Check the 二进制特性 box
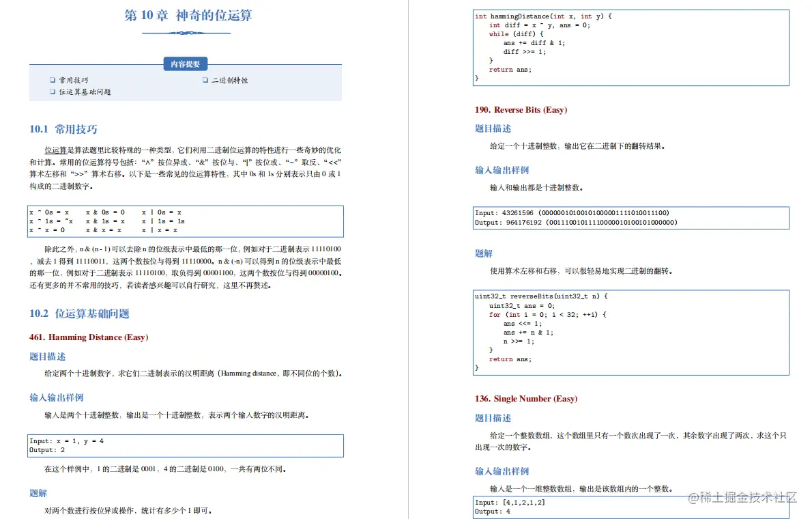 click(204, 80)
